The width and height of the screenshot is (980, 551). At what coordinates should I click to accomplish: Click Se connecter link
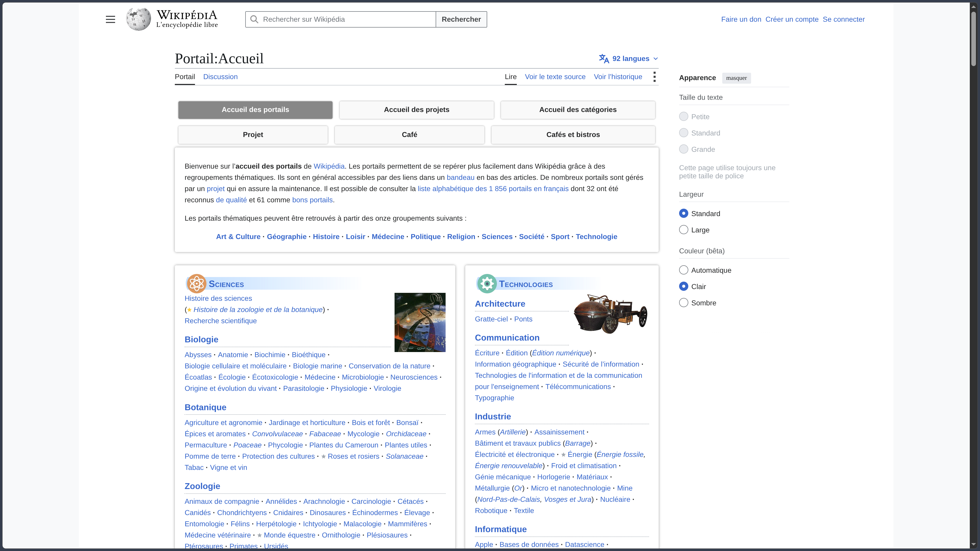843,19
